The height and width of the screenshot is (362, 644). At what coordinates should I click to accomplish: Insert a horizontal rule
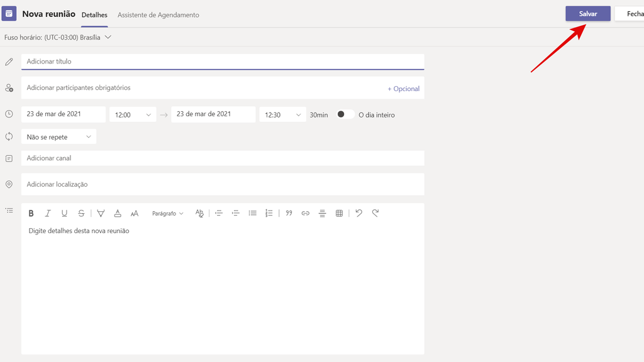click(322, 213)
